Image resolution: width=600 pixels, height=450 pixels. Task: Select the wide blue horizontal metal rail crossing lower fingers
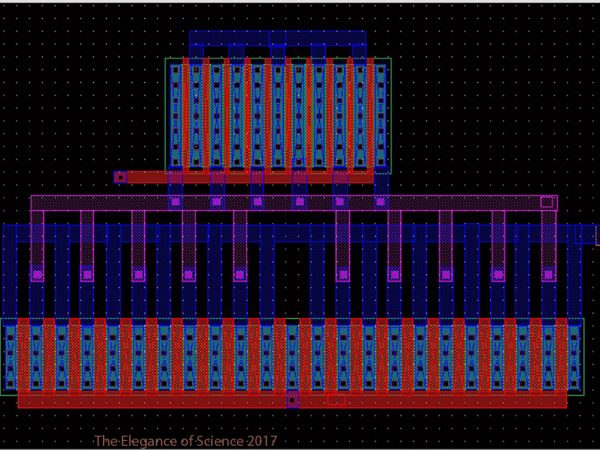pos(300,233)
